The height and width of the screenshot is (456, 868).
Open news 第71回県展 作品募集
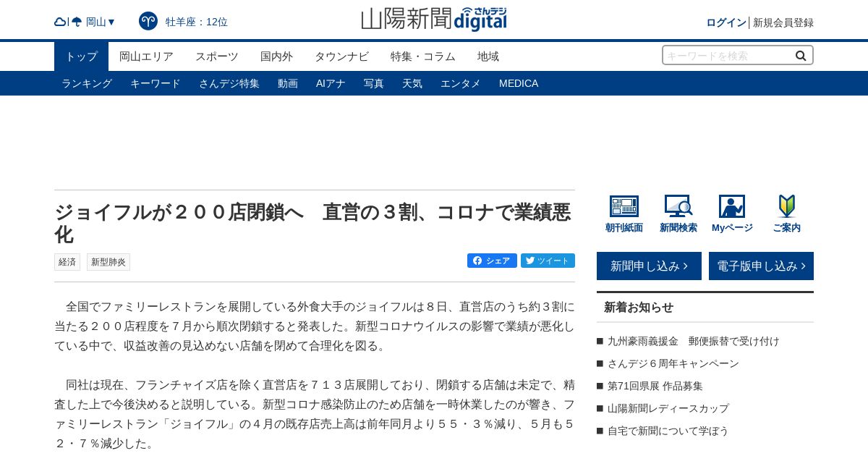coord(655,386)
